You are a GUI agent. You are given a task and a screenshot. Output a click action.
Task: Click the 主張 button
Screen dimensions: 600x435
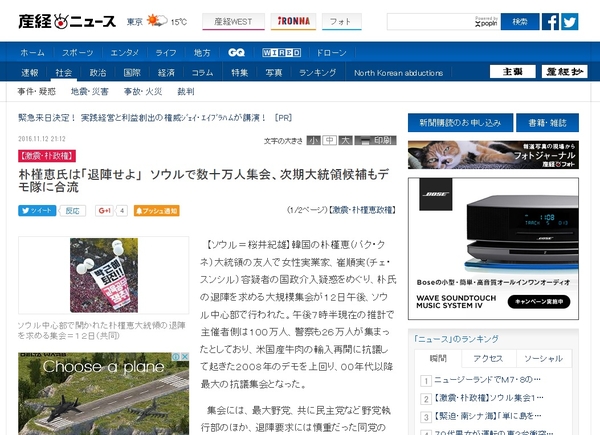tap(512, 72)
